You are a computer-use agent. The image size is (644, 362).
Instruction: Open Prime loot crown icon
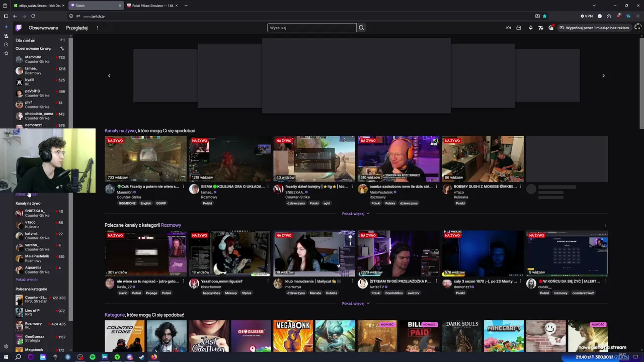click(509, 28)
